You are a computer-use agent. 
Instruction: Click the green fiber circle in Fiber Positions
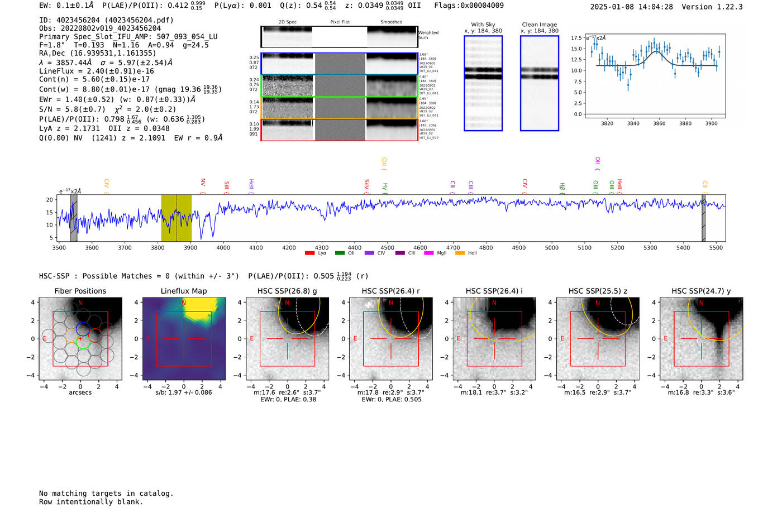83,343
